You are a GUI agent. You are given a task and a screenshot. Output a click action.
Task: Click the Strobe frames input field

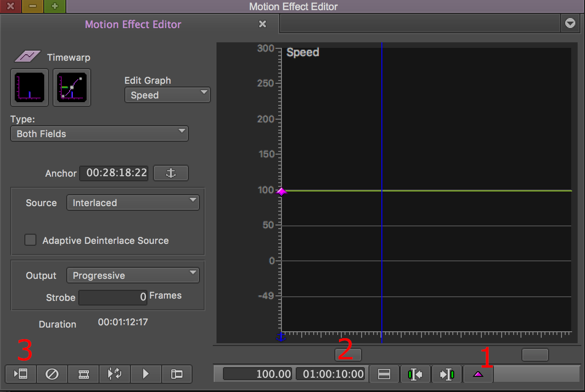tap(113, 297)
